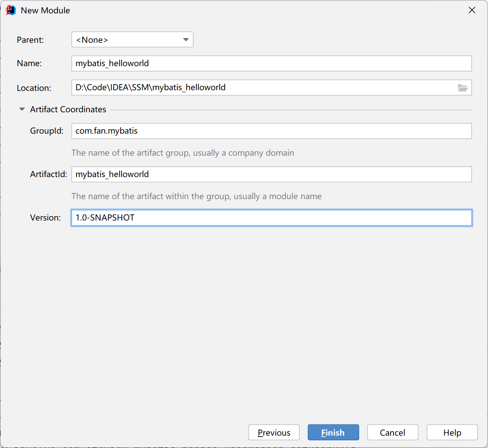Screen dimensions: 488x448
Task: Click the GroupId: label
Action: 47,131
